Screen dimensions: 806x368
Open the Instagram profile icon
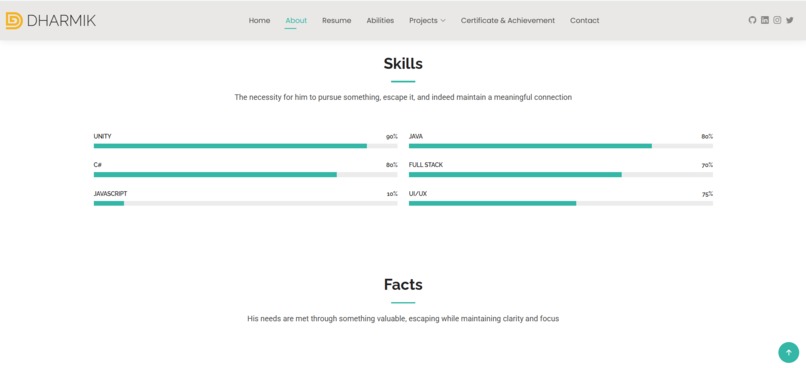pyautogui.click(x=777, y=20)
